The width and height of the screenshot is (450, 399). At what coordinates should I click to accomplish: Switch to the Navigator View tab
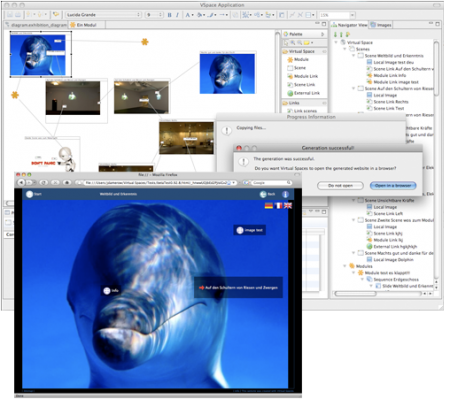[349, 25]
